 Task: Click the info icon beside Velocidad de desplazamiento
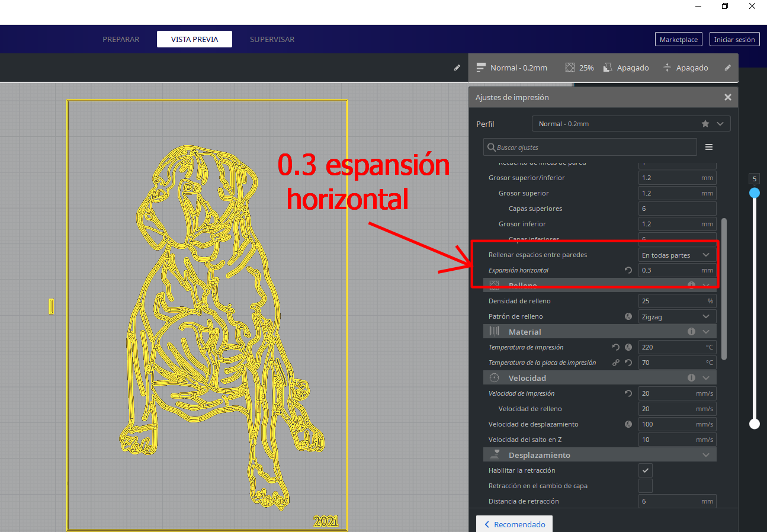[628, 424]
